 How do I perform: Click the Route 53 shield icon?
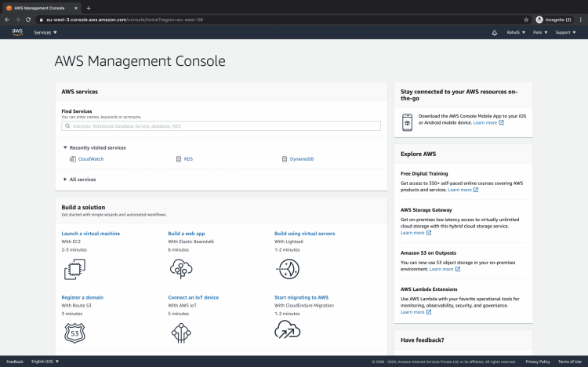pyautogui.click(x=74, y=332)
